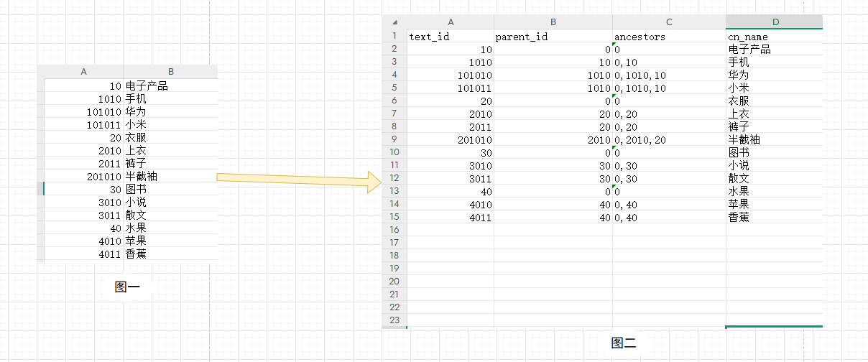Select row number 23 in figure two
The width and height of the screenshot is (868, 362).
(x=394, y=320)
